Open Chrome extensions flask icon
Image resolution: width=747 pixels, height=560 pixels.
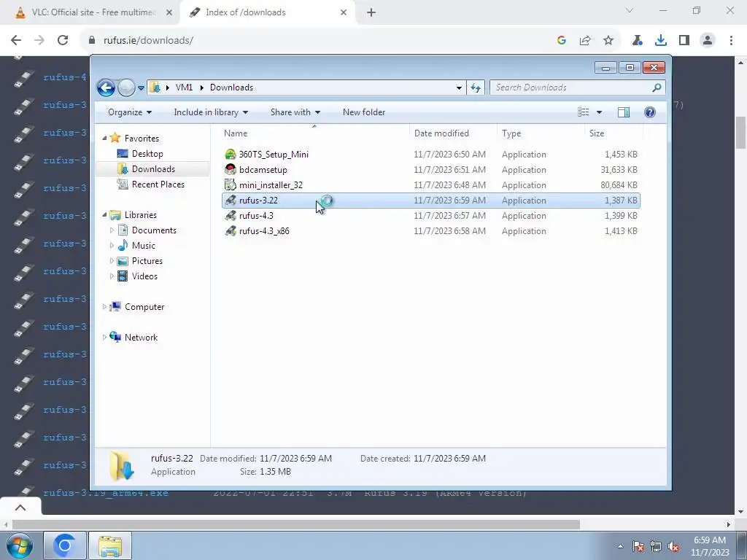point(638,41)
